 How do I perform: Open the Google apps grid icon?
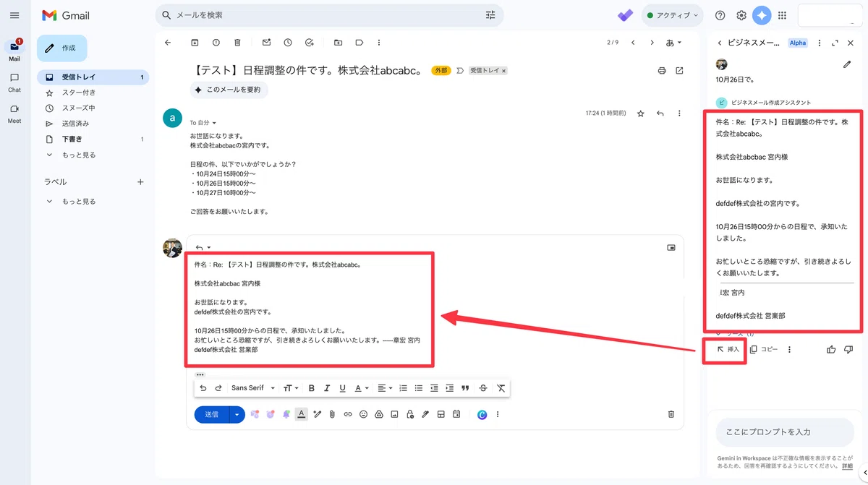[x=782, y=15]
